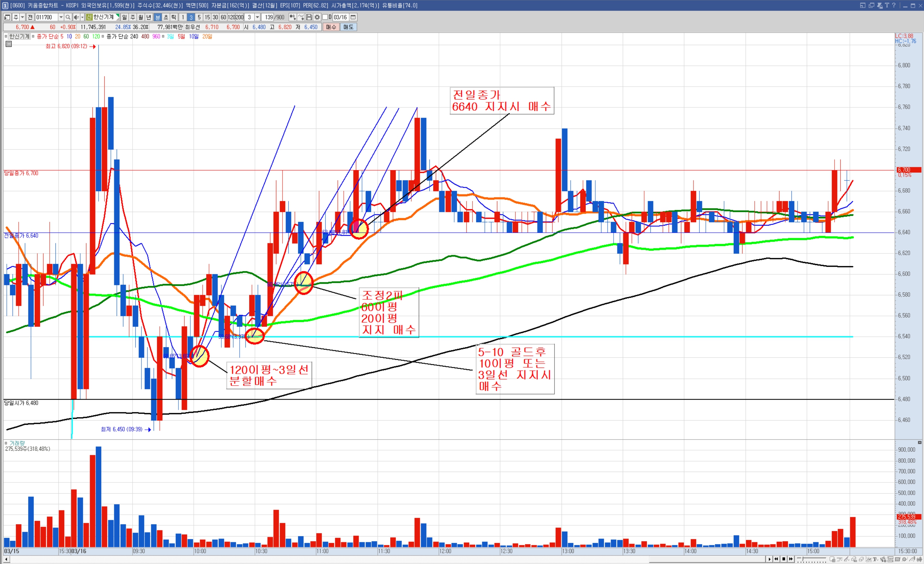Select the 분 minute chart toggle

[x=158, y=17]
